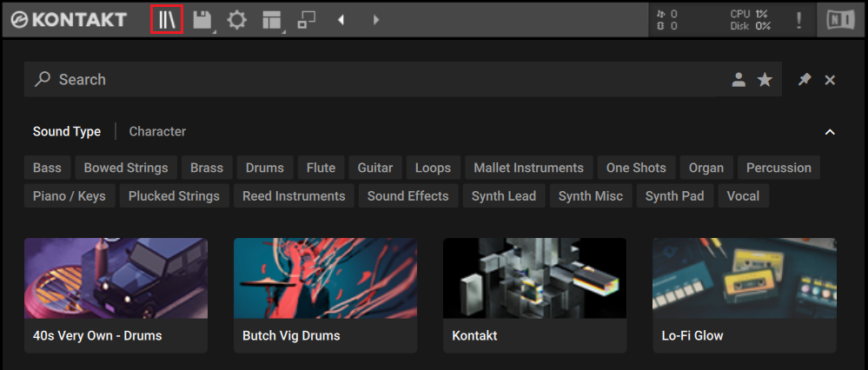Select the Brass tag
The image size is (868, 370).
pyautogui.click(x=207, y=168)
